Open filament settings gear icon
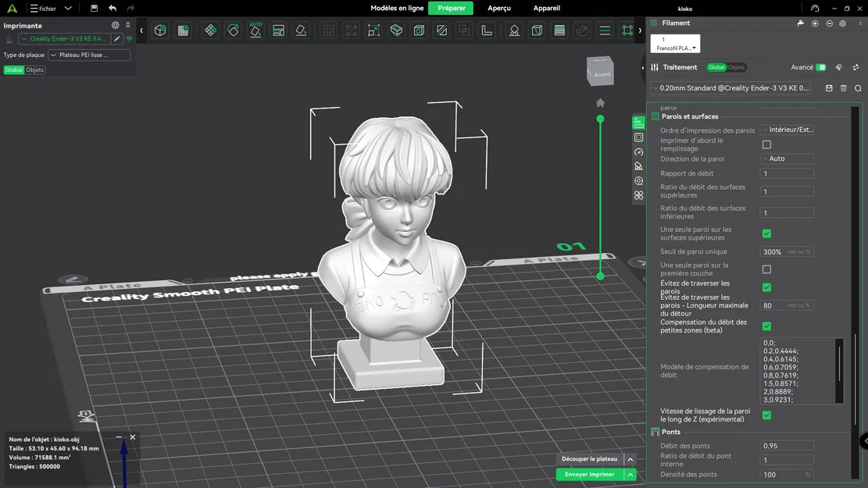The width and height of the screenshot is (868, 488). (x=842, y=23)
